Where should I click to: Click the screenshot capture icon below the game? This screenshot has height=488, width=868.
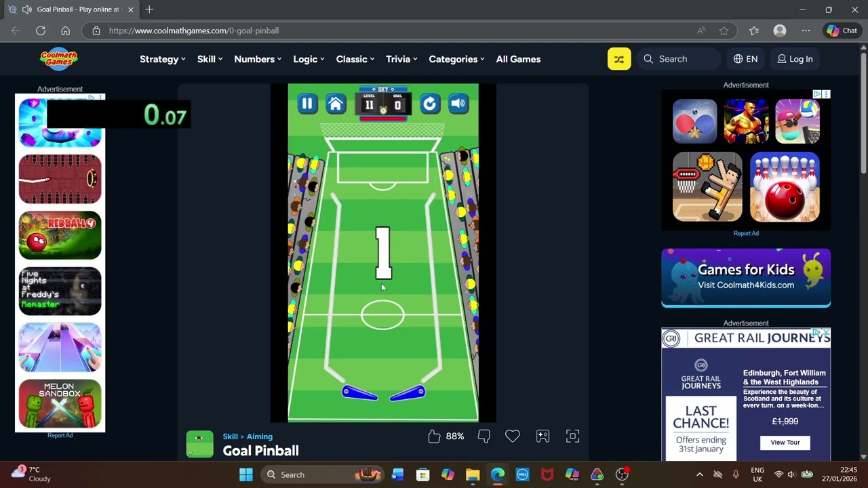pos(542,436)
